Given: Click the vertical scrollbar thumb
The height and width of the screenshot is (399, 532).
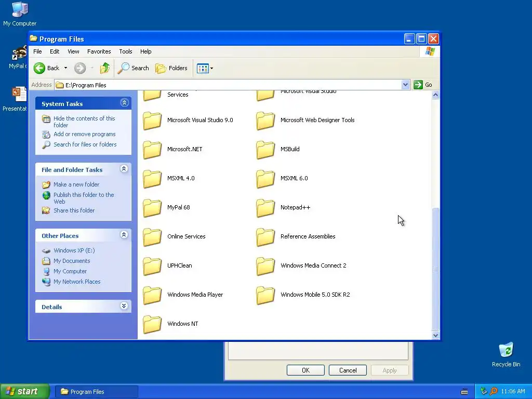Looking at the screenshot, I should (x=436, y=269).
